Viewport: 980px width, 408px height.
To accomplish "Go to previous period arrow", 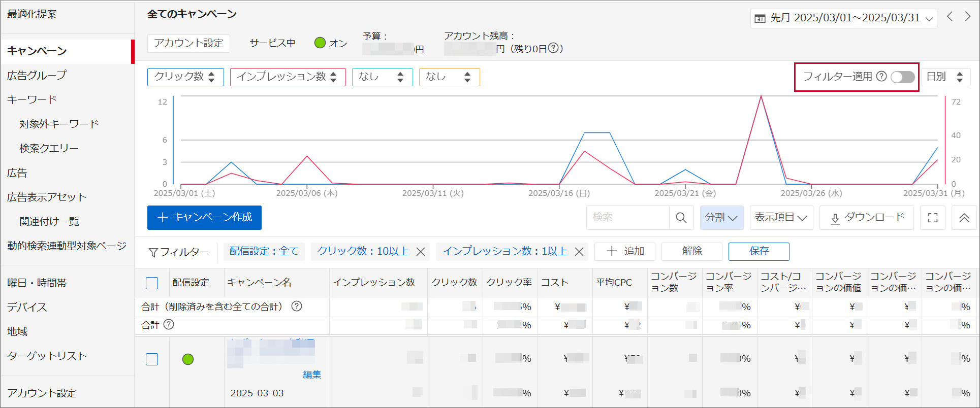I will [x=950, y=16].
